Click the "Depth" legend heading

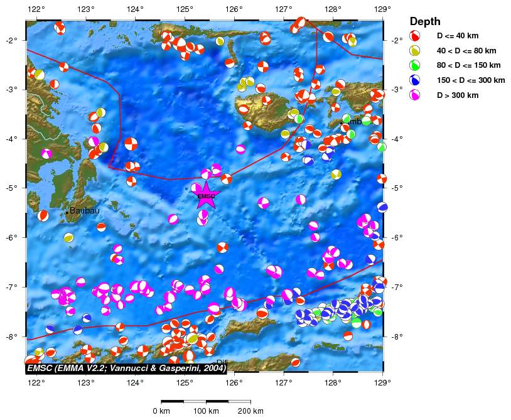point(425,21)
